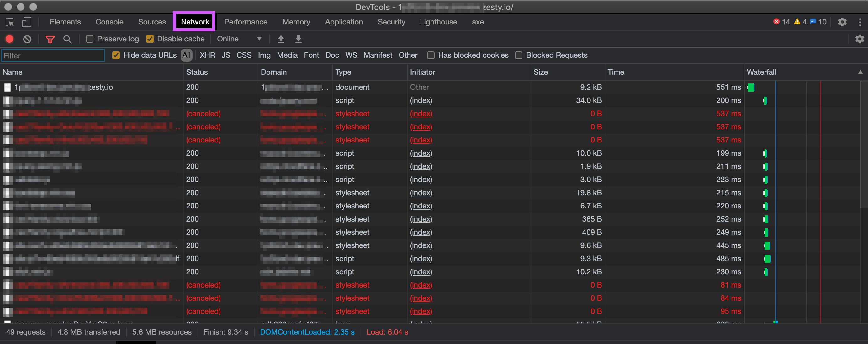
Task: Select the Network tab
Action: [x=195, y=22]
